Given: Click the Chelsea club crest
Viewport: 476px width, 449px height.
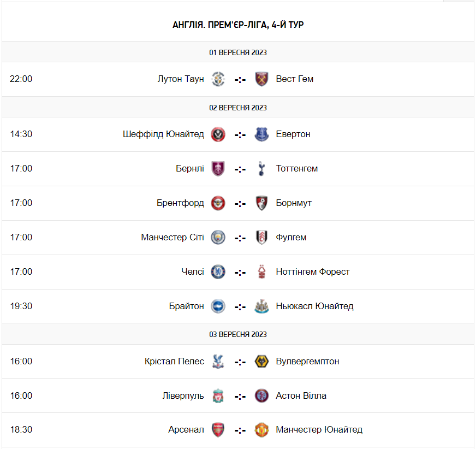Looking at the screenshot, I should (218, 271).
